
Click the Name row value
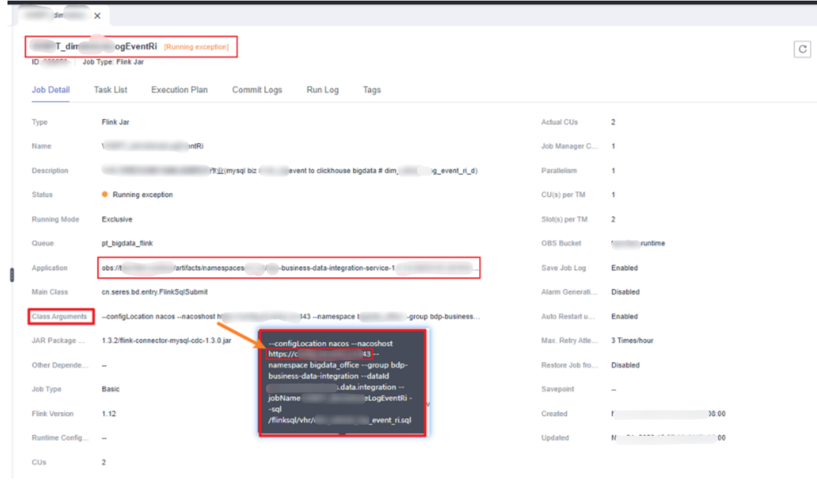click(x=152, y=146)
